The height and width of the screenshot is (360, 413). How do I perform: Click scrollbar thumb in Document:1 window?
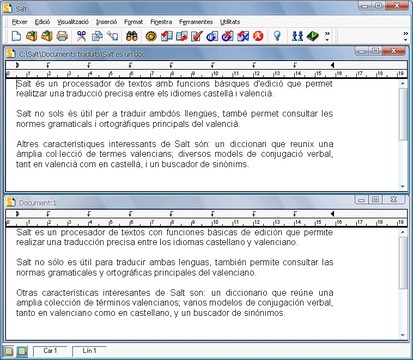pyautogui.click(x=403, y=263)
